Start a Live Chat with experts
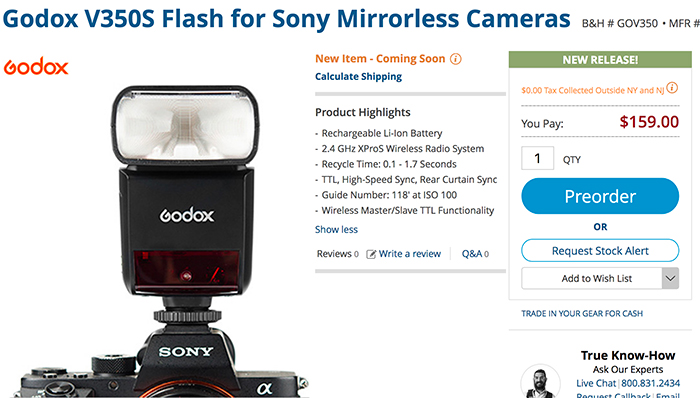Image resolution: width=700 pixels, height=398 pixels. pyautogui.click(x=596, y=383)
